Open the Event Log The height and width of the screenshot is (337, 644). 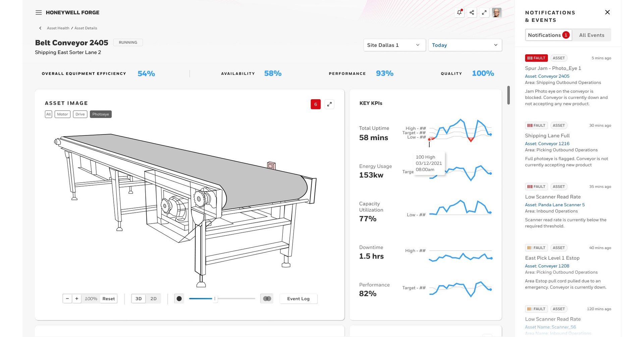(x=299, y=298)
